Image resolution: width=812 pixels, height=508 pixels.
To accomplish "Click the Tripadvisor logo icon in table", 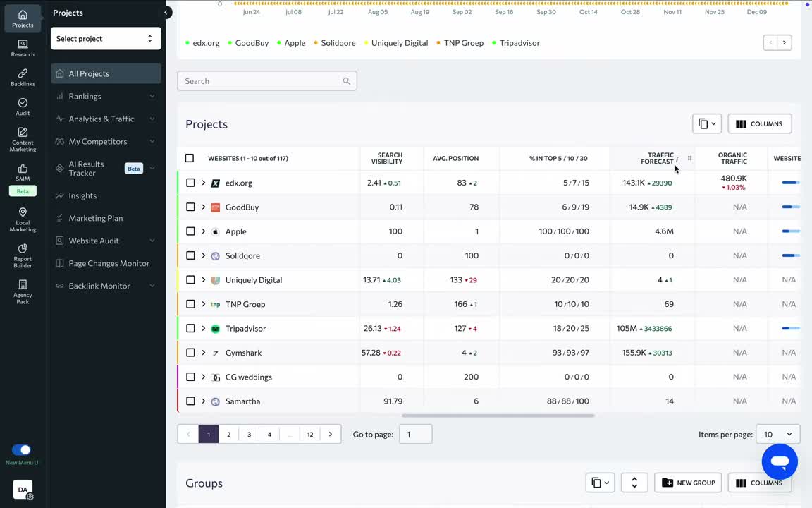I will pyautogui.click(x=216, y=329).
